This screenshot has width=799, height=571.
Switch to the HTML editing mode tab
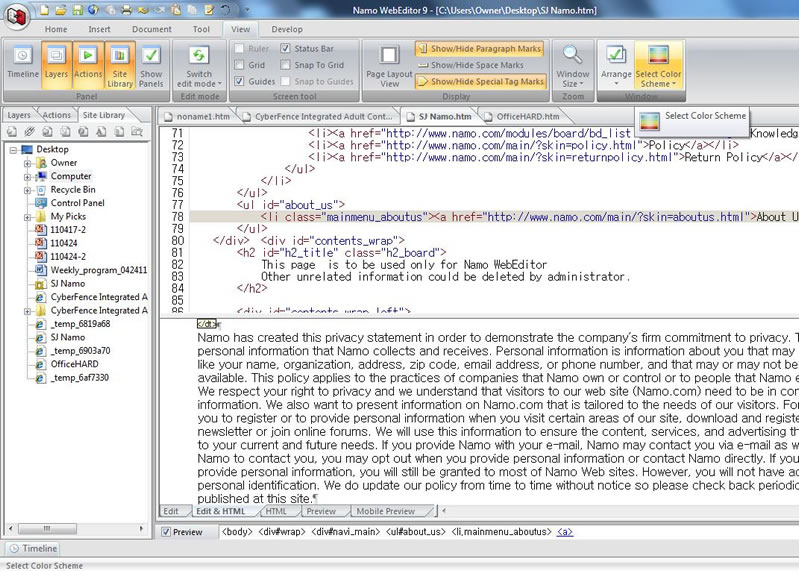[x=276, y=511]
